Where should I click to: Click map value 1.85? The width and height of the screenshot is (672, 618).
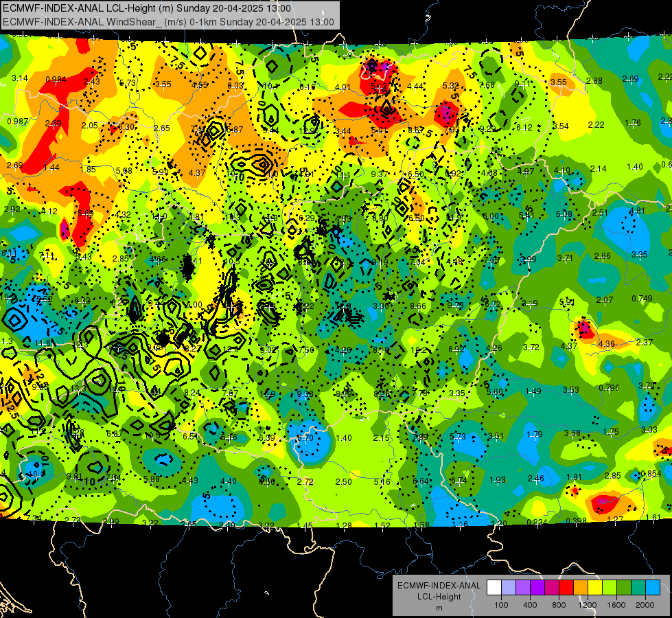click(x=88, y=170)
